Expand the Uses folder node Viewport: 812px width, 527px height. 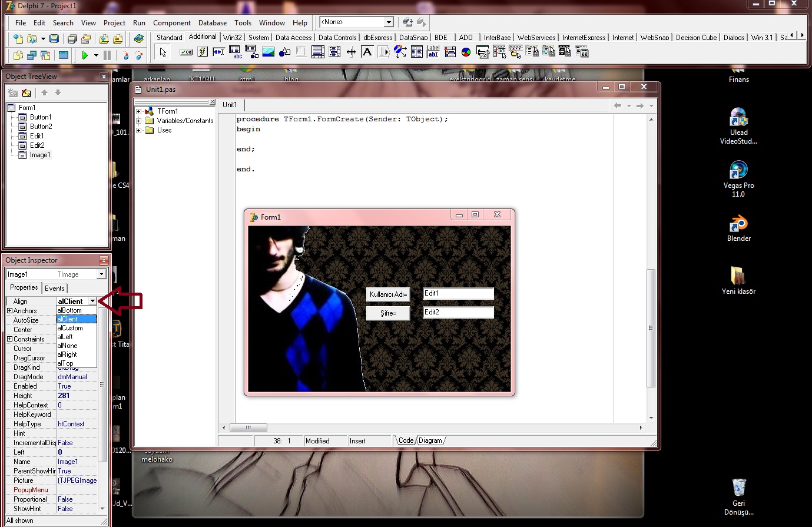click(139, 130)
